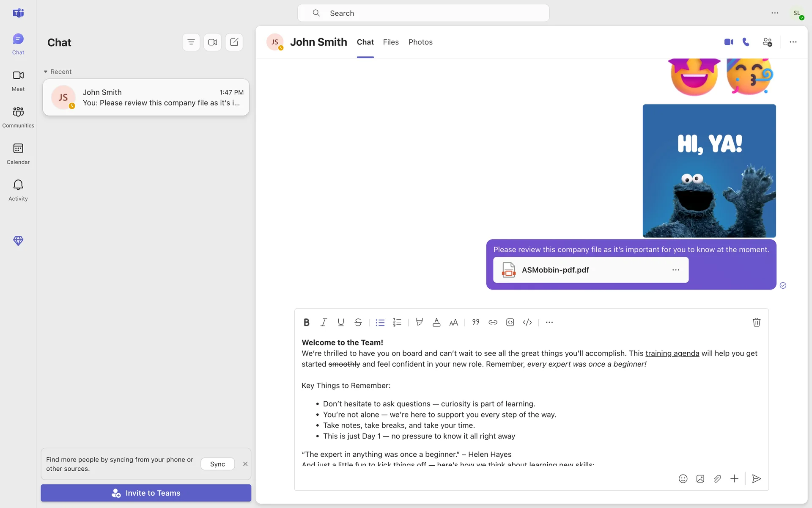Screen dimensions: 812x508
Task: Send the composed message
Action: pyautogui.click(x=757, y=479)
